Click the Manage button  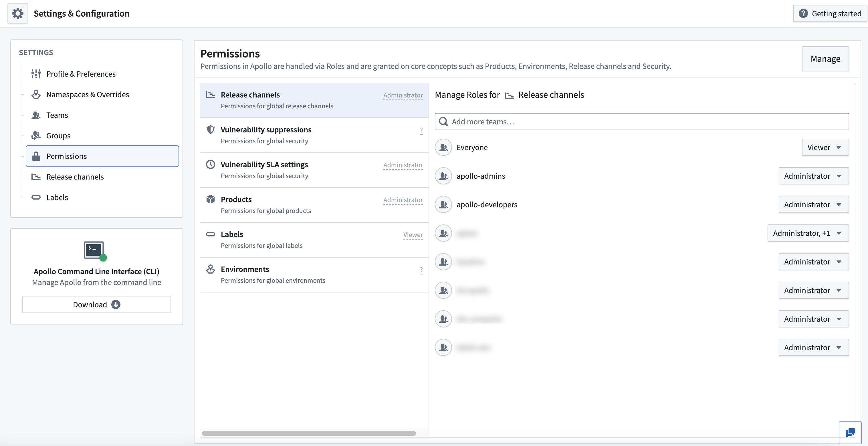tap(825, 59)
